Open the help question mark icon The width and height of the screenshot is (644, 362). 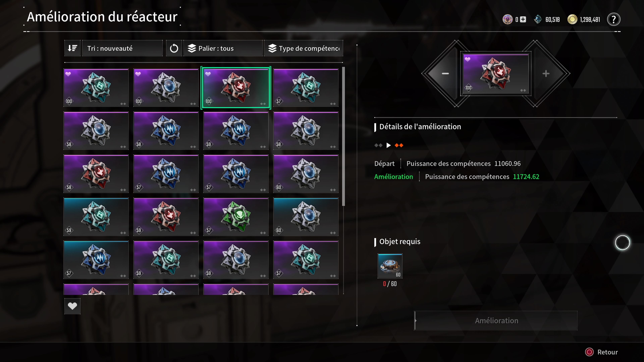coord(613,19)
